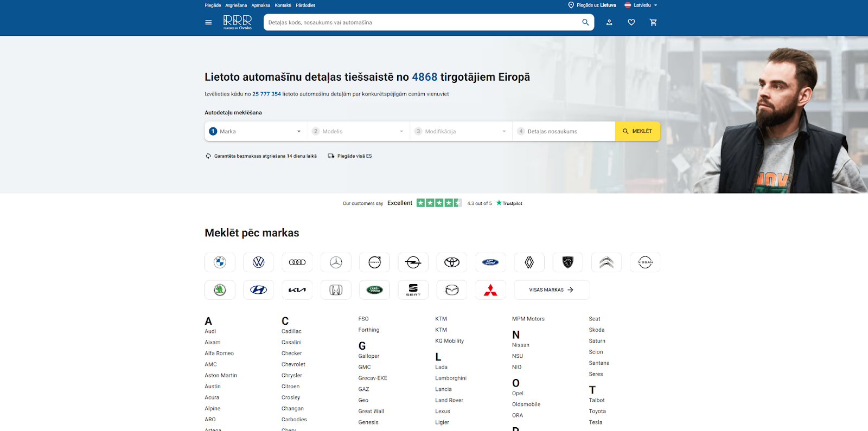Image resolution: width=868 pixels, height=431 pixels.
Task: Open the MPM Motors brand link
Action: (528, 319)
